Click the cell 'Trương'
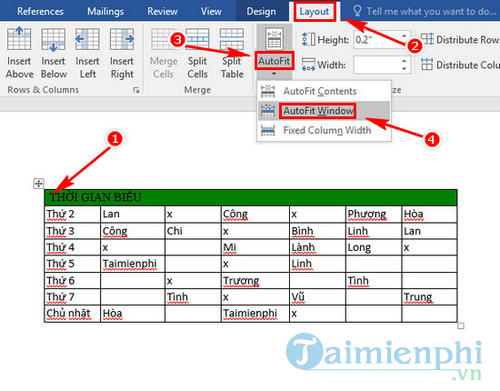Image resolution: width=500 pixels, height=391 pixels. (255, 281)
